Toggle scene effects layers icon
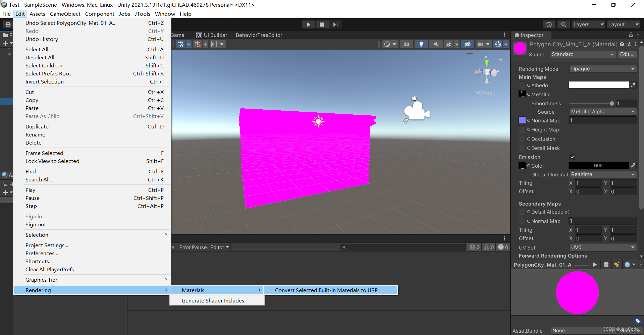The width and height of the screenshot is (644, 335). 449,44
